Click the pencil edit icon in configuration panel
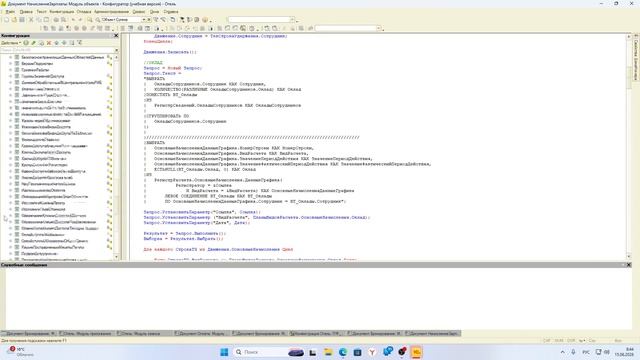Screen dimensions: 640x360 point(34,43)
